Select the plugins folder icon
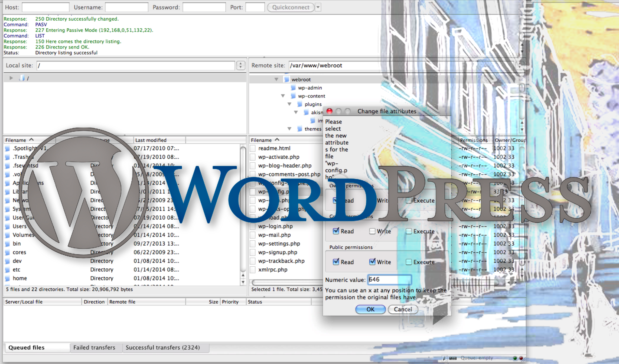The width and height of the screenshot is (619, 364). (300, 104)
